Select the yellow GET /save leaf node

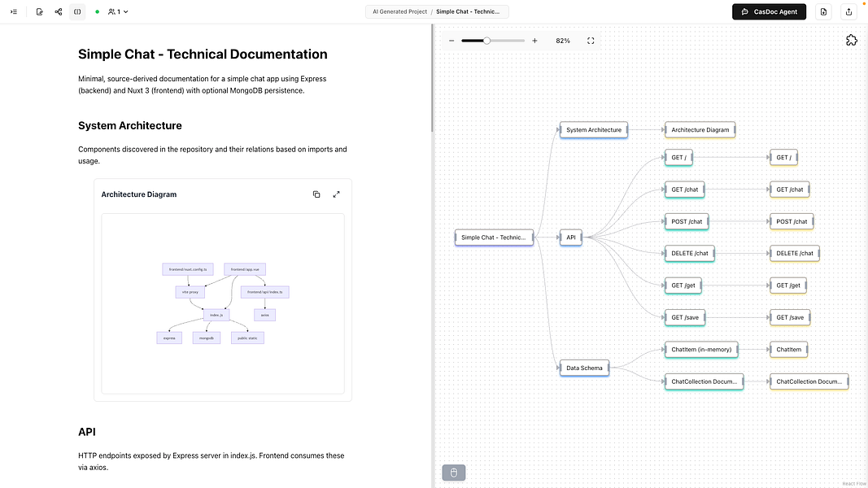point(790,317)
